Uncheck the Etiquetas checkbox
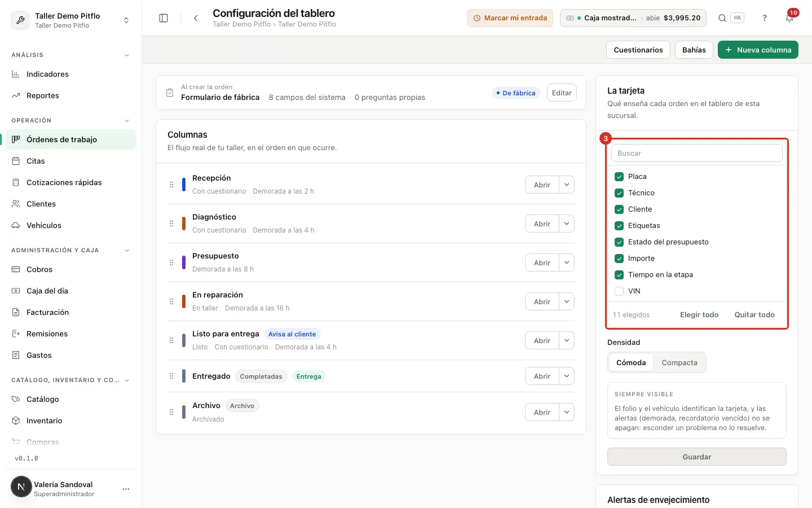This screenshot has height=508, width=812. (x=619, y=225)
